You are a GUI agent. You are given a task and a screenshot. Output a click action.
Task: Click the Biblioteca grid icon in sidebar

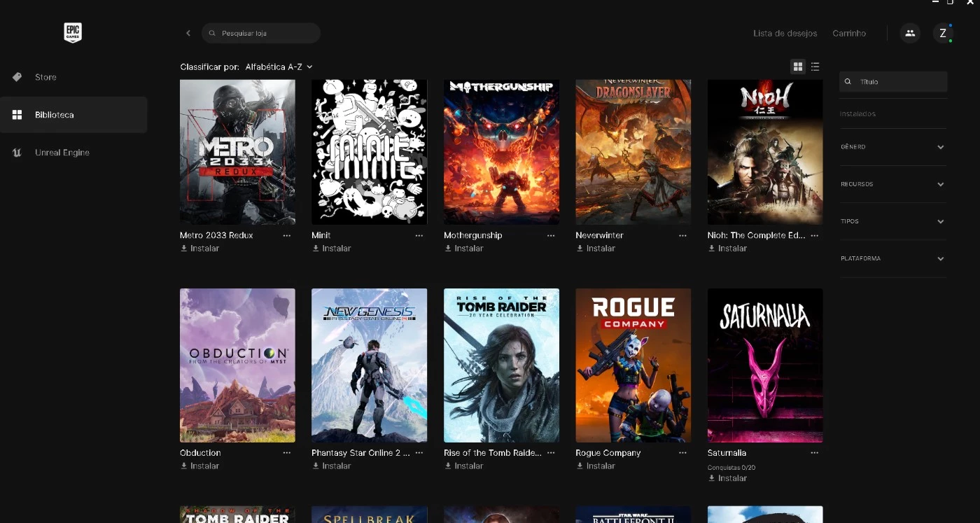[x=17, y=115]
